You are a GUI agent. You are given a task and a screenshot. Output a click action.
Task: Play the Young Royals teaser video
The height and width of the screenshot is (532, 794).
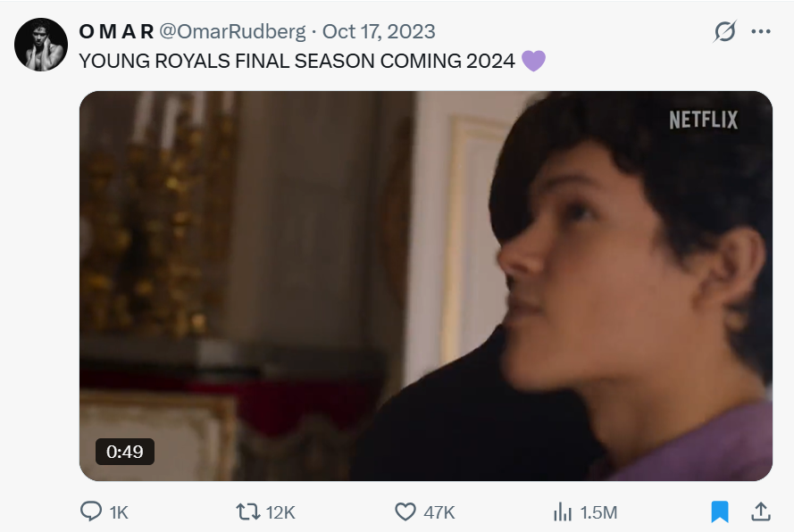[425, 286]
